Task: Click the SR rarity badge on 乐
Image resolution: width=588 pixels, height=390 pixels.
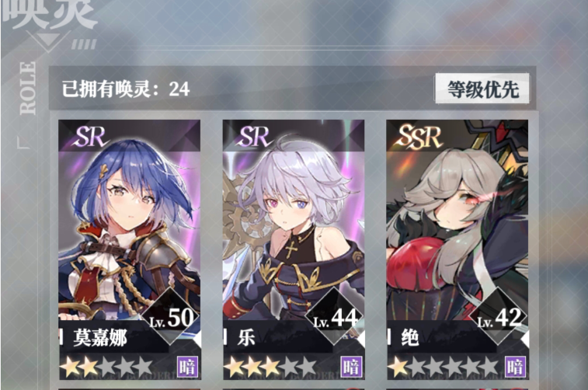Action: click(x=254, y=137)
